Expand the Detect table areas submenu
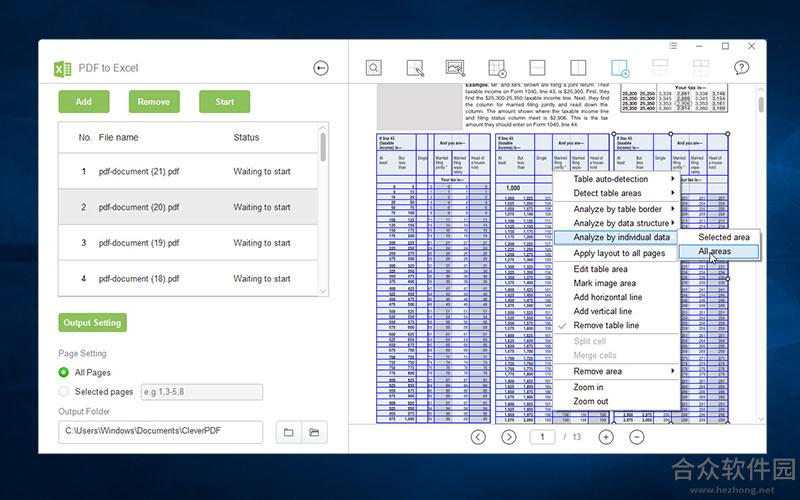 point(616,193)
